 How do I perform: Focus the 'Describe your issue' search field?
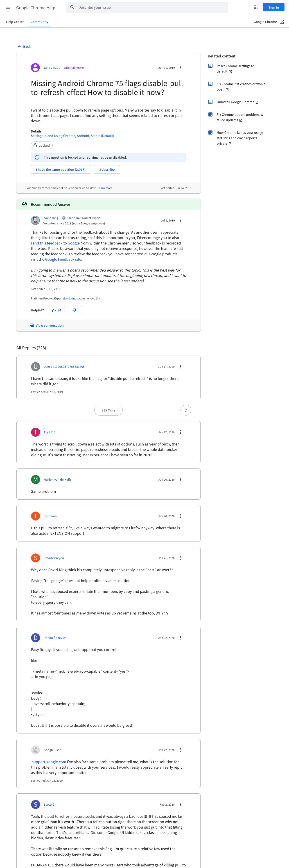151,7
